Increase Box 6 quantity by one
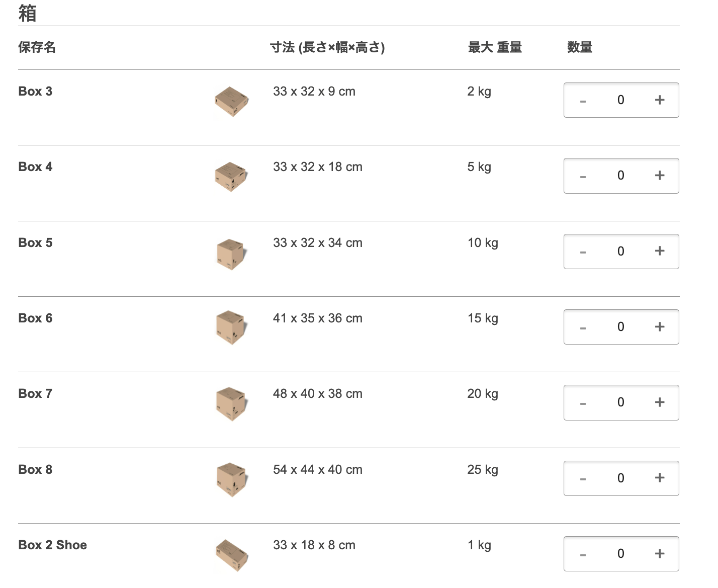Image resolution: width=718 pixels, height=588 pixels. point(660,327)
